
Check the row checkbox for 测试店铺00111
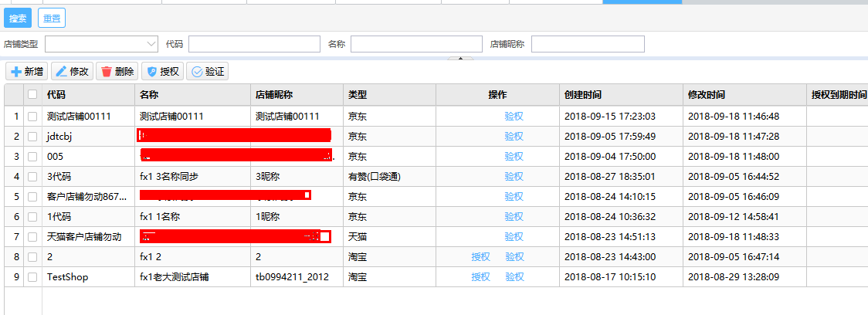(32, 117)
